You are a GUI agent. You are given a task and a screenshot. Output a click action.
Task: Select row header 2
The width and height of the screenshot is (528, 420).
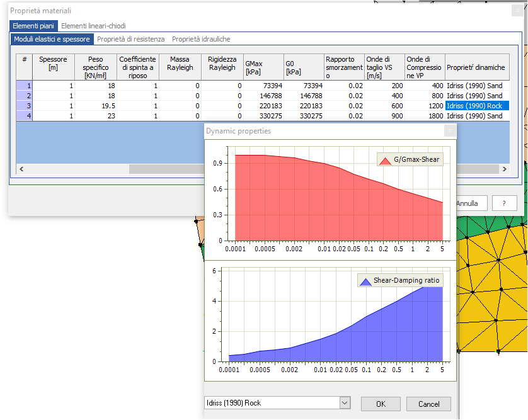tap(24, 96)
